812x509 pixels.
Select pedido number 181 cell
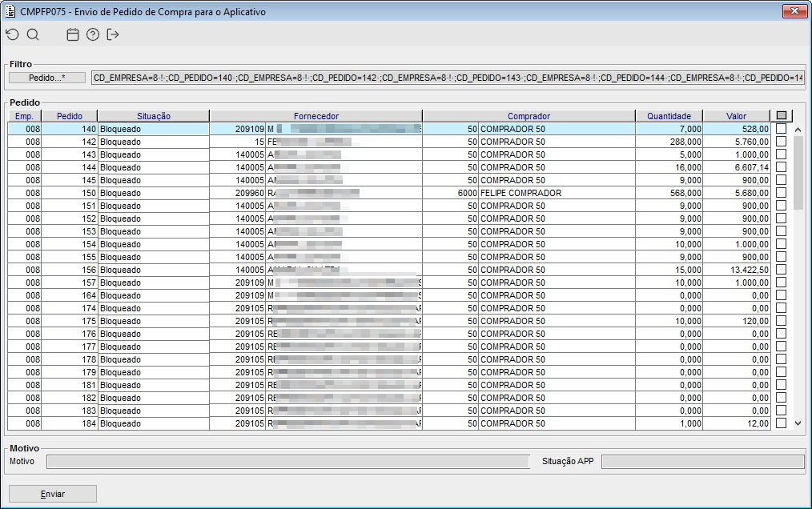[x=70, y=385]
